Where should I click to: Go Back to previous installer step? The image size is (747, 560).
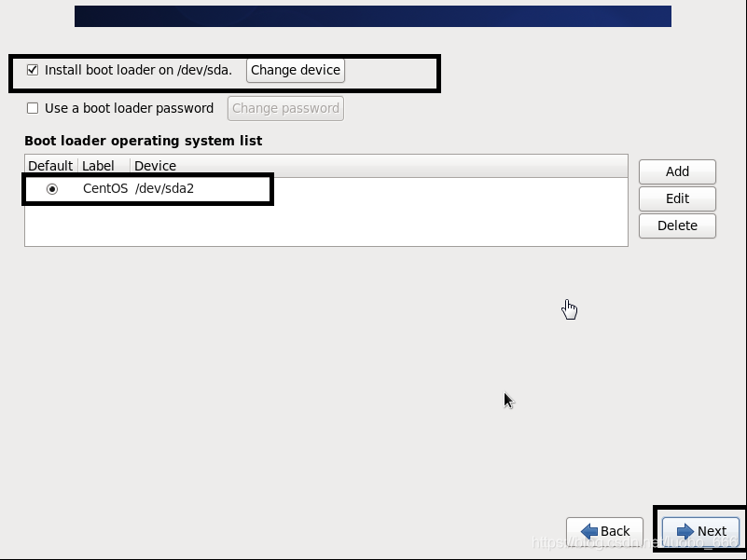604,531
